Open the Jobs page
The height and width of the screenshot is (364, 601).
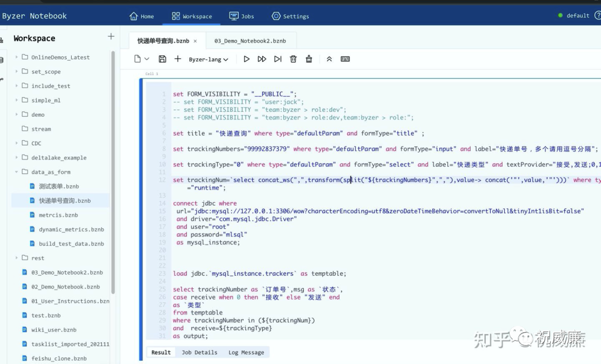tap(242, 16)
